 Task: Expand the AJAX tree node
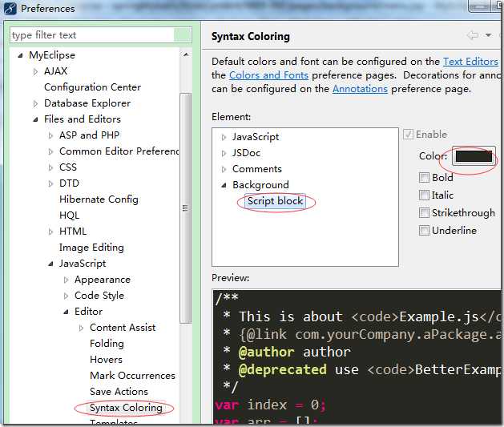pos(35,71)
